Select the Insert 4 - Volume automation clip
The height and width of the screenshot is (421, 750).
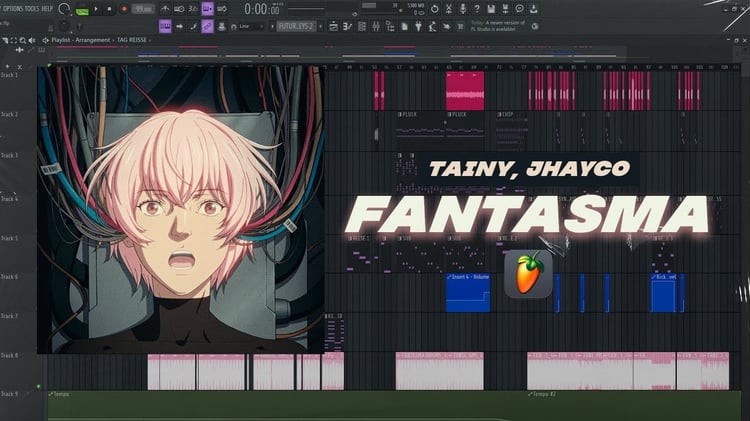click(468, 293)
